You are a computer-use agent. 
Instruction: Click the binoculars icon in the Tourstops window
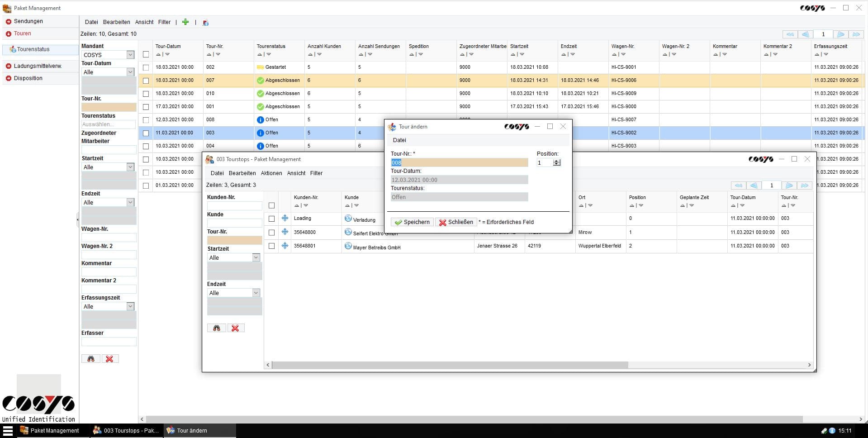(x=217, y=328)
